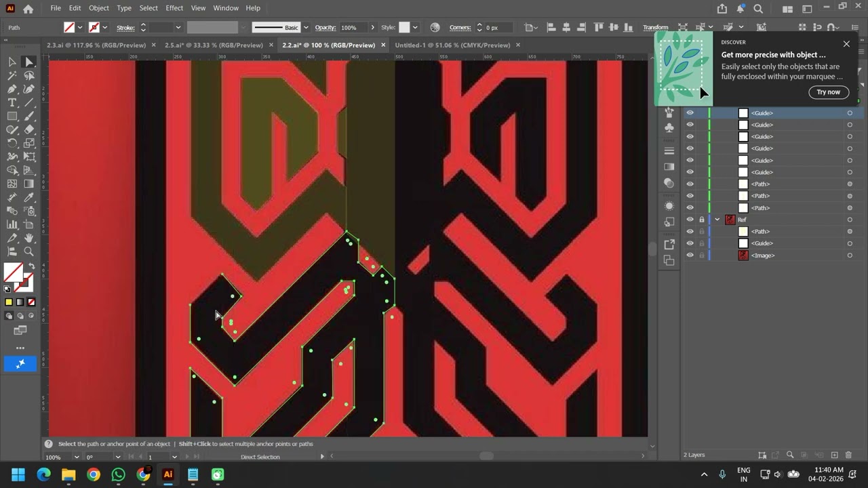Hide the first Guide layer item

click(690, 113)
